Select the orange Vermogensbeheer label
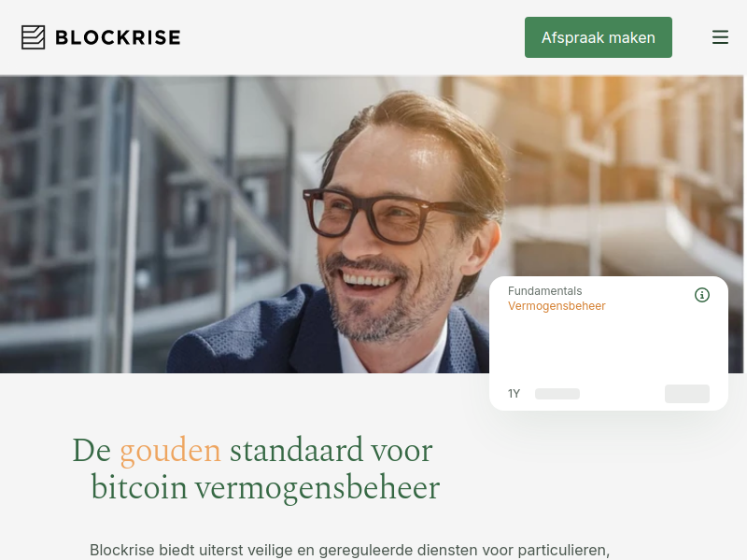 coord(557,306)
